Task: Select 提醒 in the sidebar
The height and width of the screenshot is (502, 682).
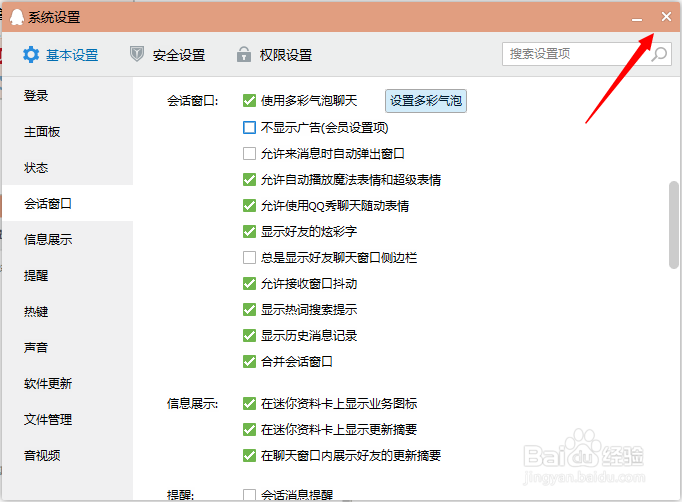Action: pos(67,275)
